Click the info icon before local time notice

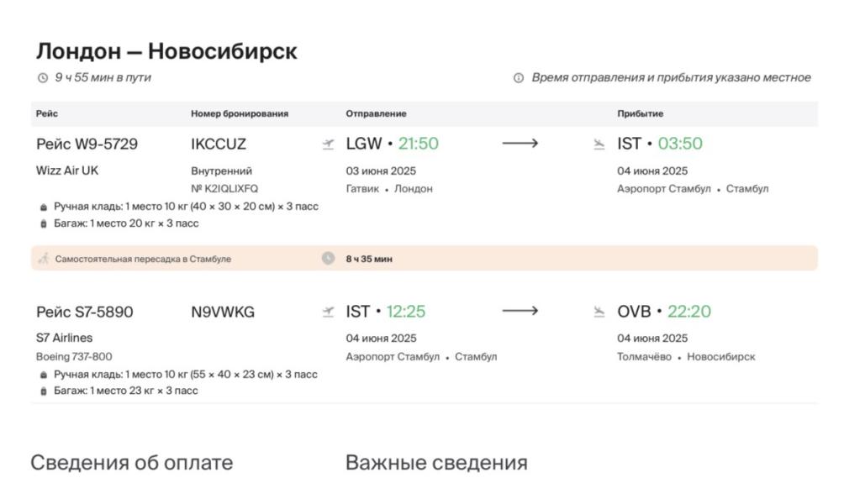(519, 78)
